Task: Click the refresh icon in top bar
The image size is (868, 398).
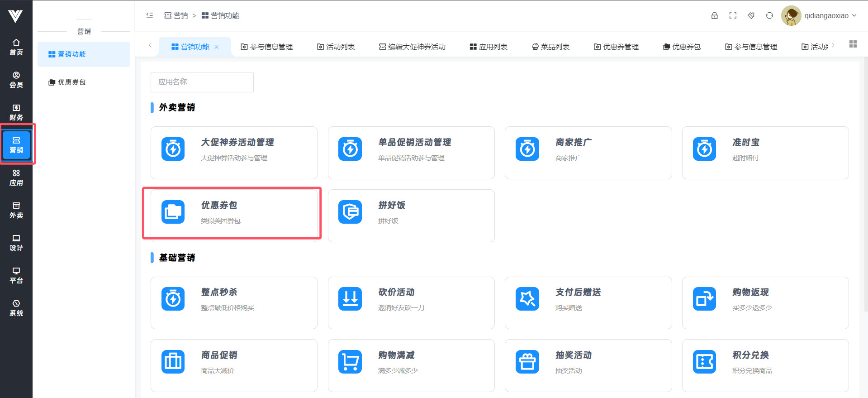Action: [x=769, y=15]
